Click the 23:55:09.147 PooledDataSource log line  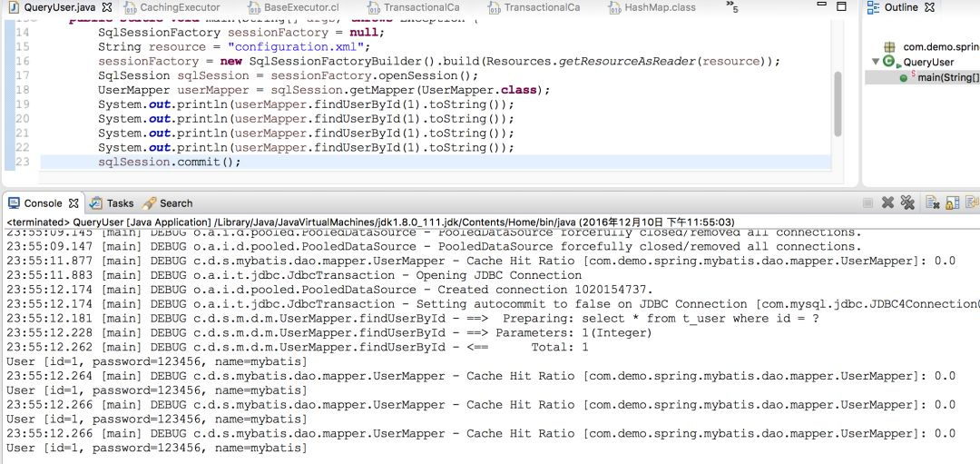[434, 246]
